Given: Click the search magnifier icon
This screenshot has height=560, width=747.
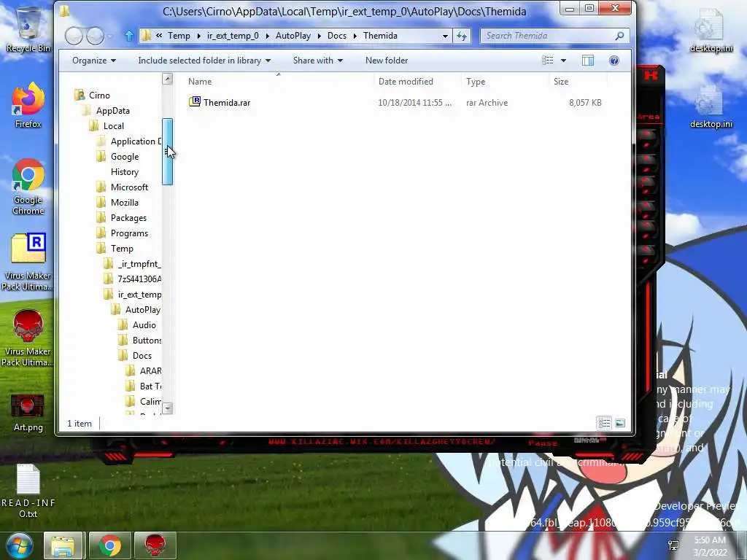Looking at the screenshot, I should [619, 36].
